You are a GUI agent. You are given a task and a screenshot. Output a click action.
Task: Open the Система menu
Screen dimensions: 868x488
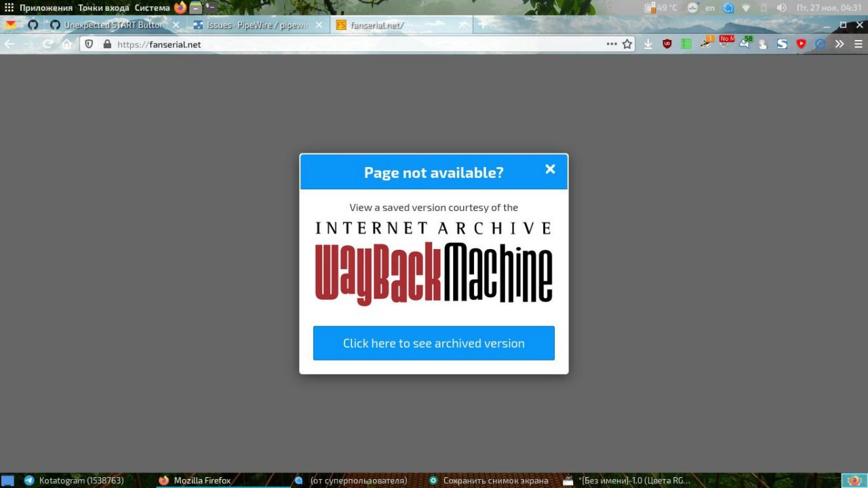(152, 7)
